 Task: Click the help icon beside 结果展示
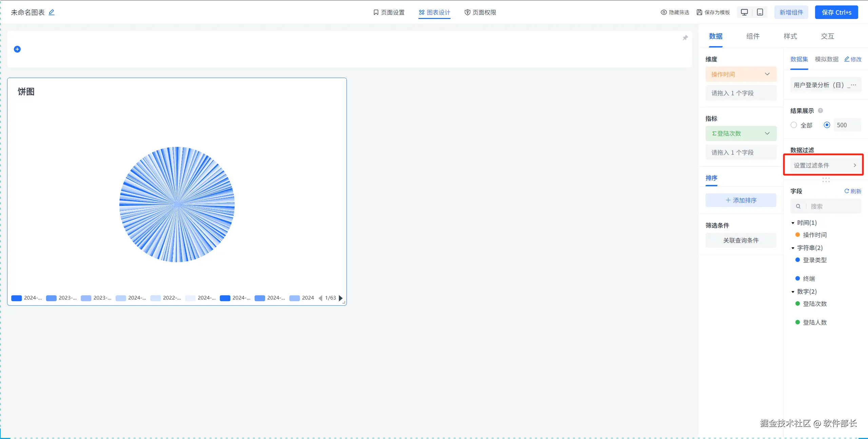click(820, 111)
